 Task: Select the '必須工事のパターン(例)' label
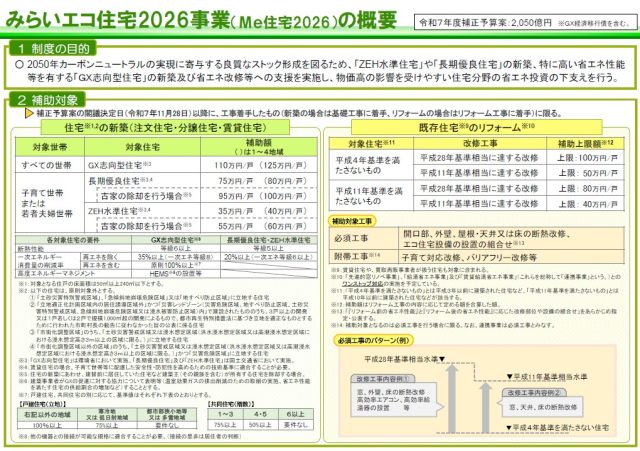373,340
